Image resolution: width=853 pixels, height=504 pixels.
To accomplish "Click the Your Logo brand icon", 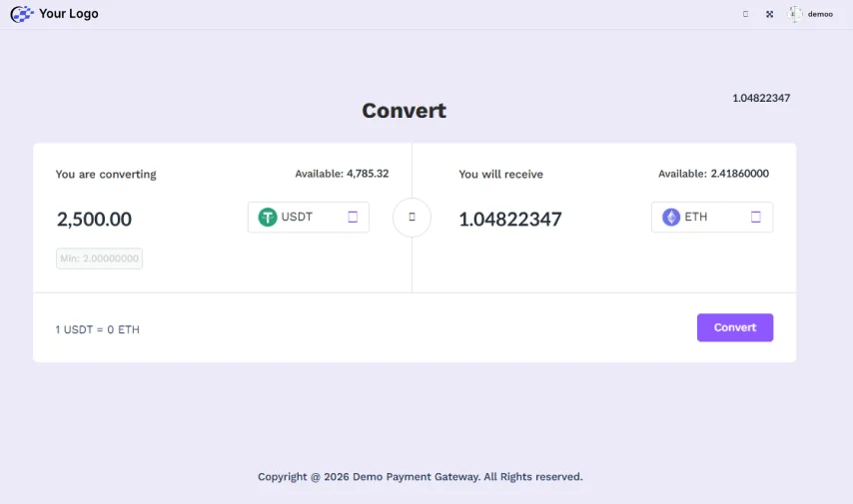I will tap(22, 14).
